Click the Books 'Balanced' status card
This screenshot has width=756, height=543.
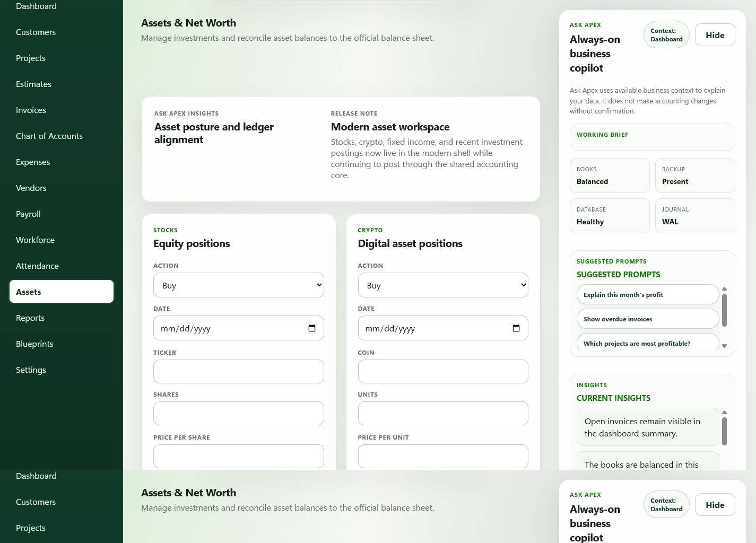tap(610, 176)
